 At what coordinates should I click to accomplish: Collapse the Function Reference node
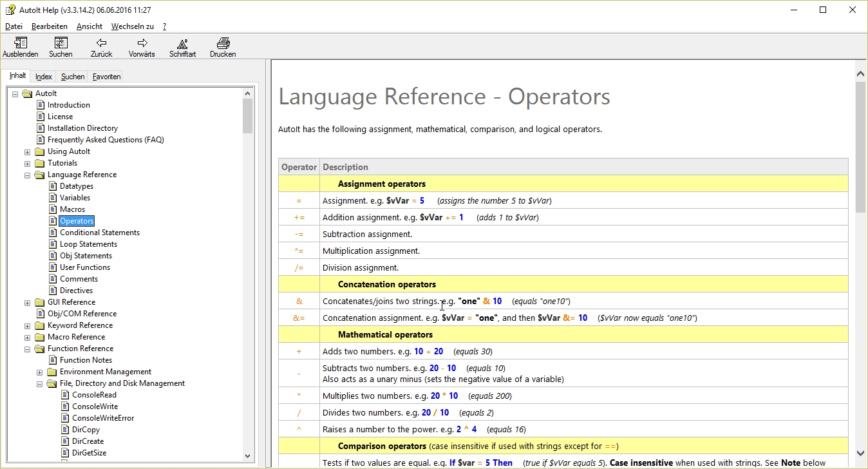(27, 349)
